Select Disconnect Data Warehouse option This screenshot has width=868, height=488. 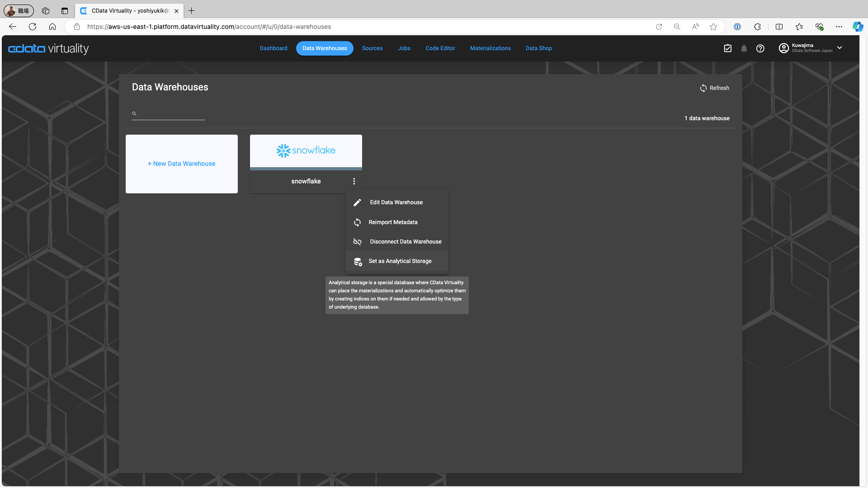coord(405,242)
